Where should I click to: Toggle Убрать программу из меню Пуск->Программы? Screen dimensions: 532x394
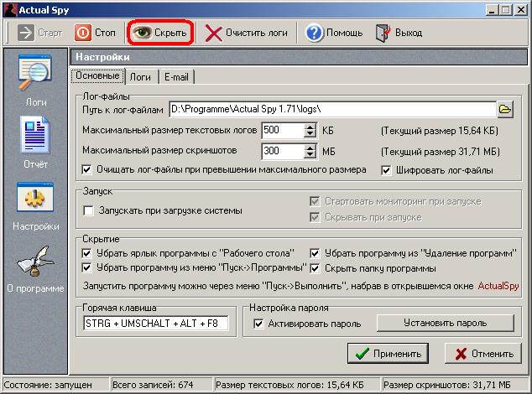click(87, 268)
